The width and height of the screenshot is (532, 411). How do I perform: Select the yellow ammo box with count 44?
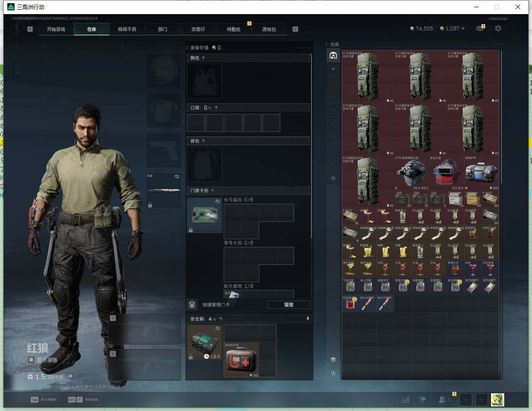coord(473,199)
